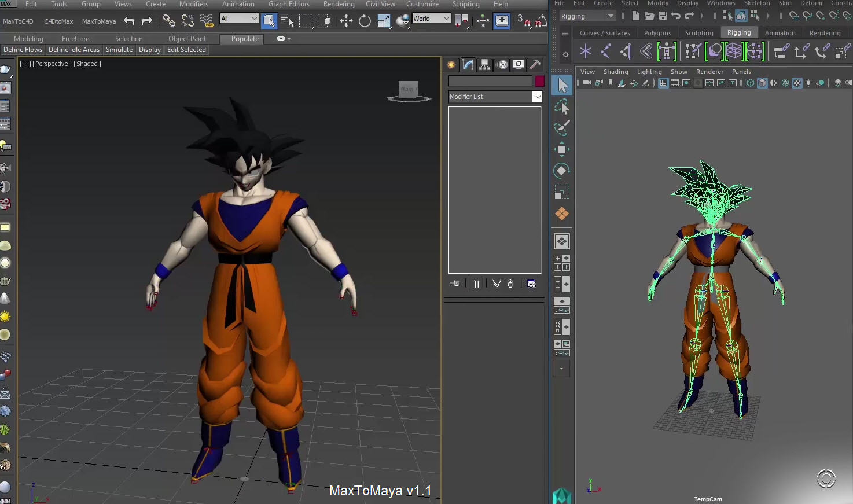Click the Maya Open Scene folder icon
This screenshot has height=504, width=853.
(649, 16)
